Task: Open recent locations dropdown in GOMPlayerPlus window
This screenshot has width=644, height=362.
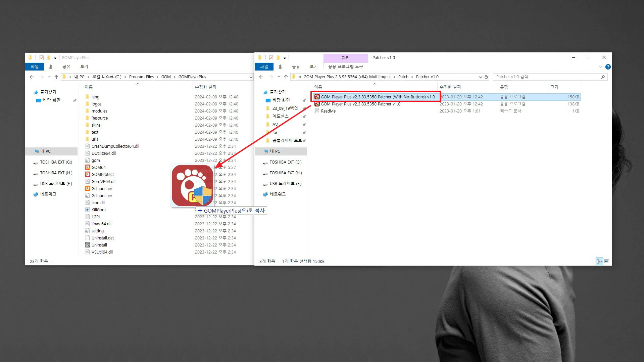Action: pos(49,77)
